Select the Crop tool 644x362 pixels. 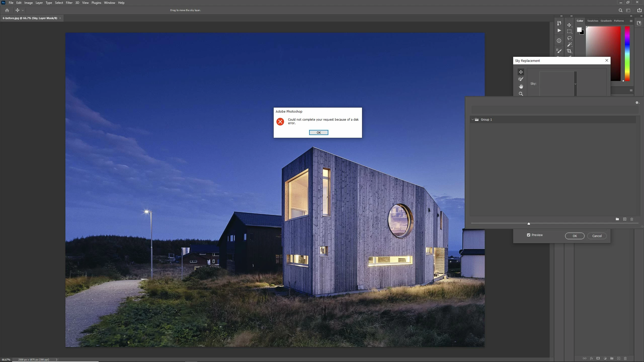click(569, 51)
